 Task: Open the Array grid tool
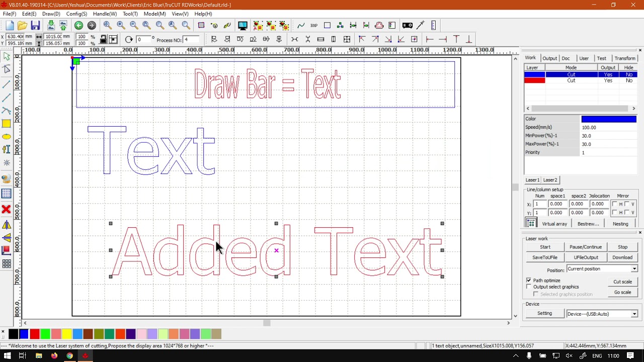point(7,264)
